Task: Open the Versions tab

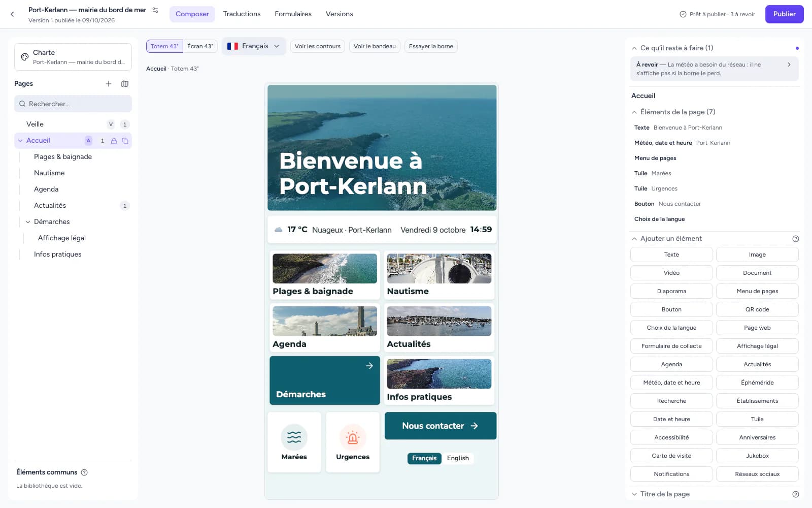Action: 340,14
